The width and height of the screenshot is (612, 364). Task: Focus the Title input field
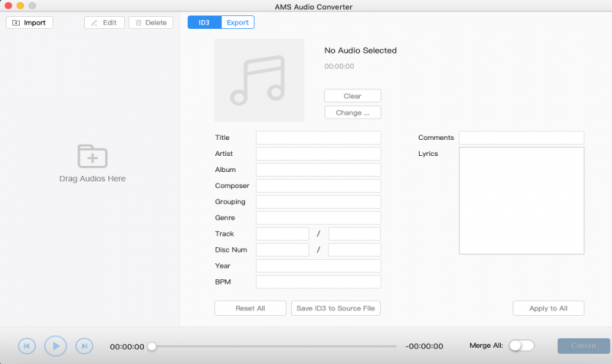click(318, 138)
